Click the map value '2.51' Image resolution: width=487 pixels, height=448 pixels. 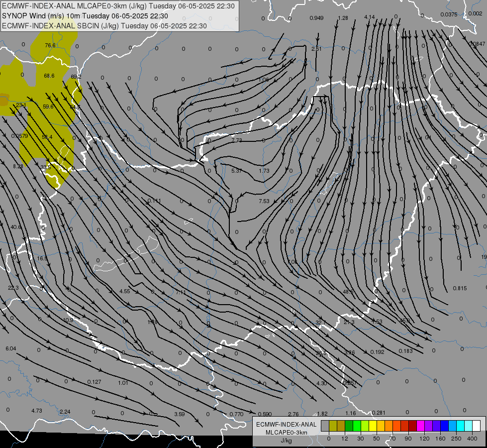(x=316, y=49)
